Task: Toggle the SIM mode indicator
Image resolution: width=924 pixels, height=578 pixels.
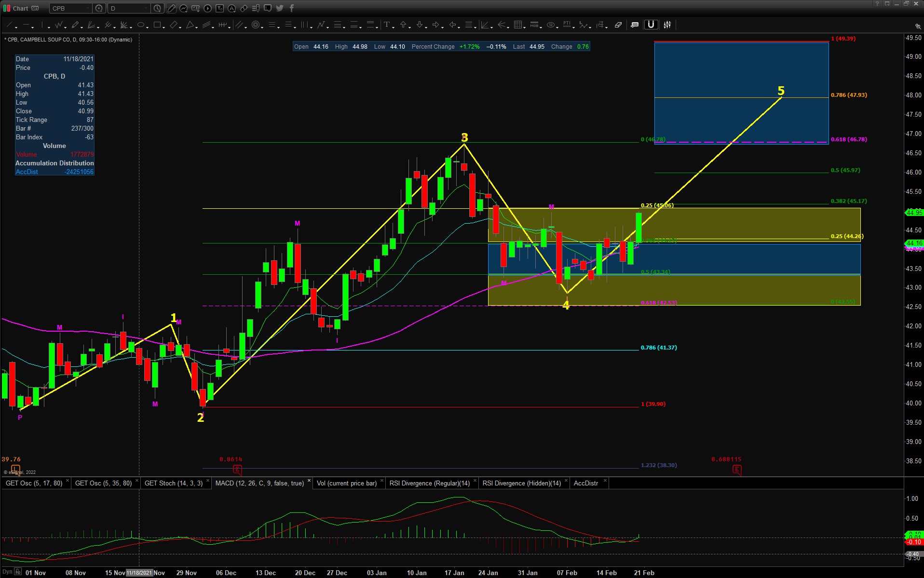Action: coord(35,8)
